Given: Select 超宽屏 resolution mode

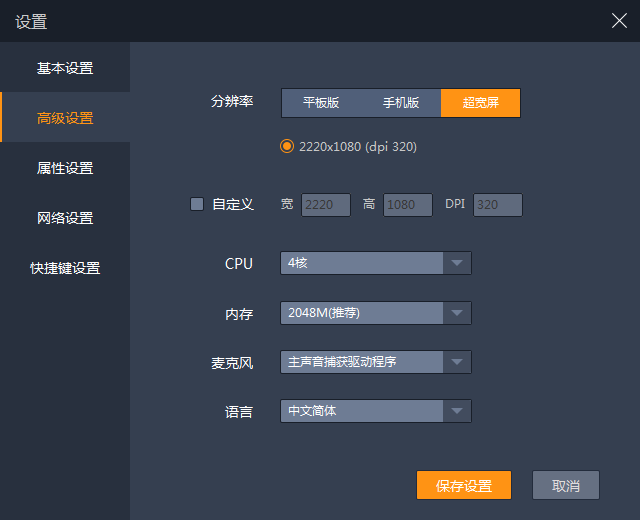Looking at the screenshot, I should coord(480,103).
